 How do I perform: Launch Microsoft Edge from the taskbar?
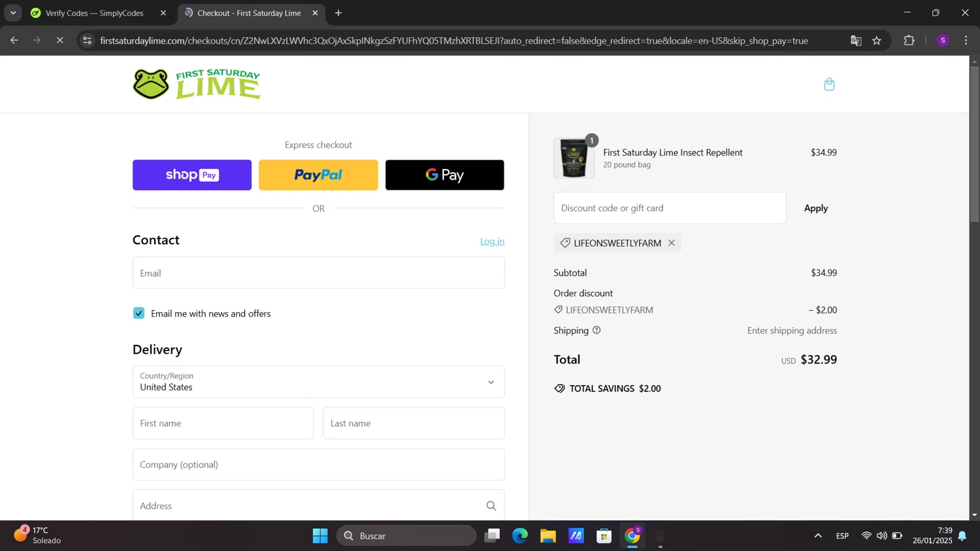[x=520, y=536]
